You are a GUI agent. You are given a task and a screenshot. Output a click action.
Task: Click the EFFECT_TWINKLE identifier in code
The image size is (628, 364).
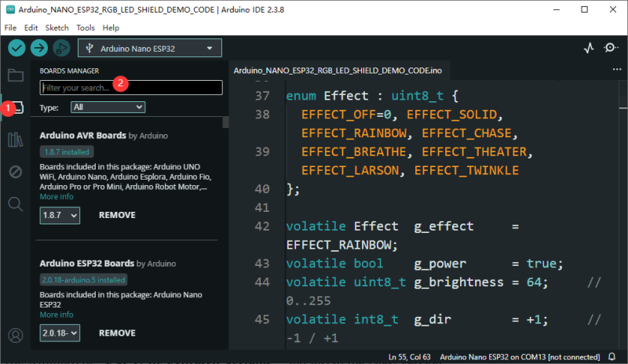(x=466, y=170)
